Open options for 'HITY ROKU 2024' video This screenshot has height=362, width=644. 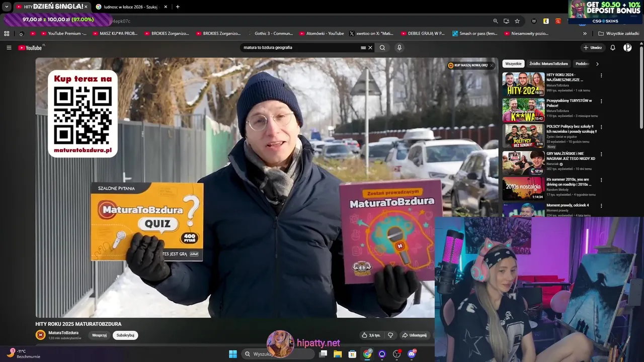coord(601,75)
